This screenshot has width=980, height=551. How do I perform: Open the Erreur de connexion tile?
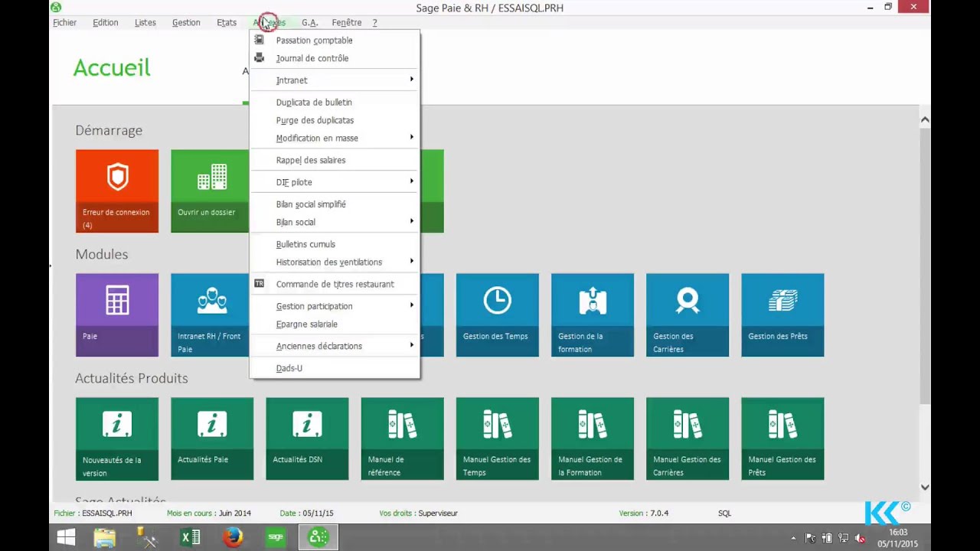point(117,191)
